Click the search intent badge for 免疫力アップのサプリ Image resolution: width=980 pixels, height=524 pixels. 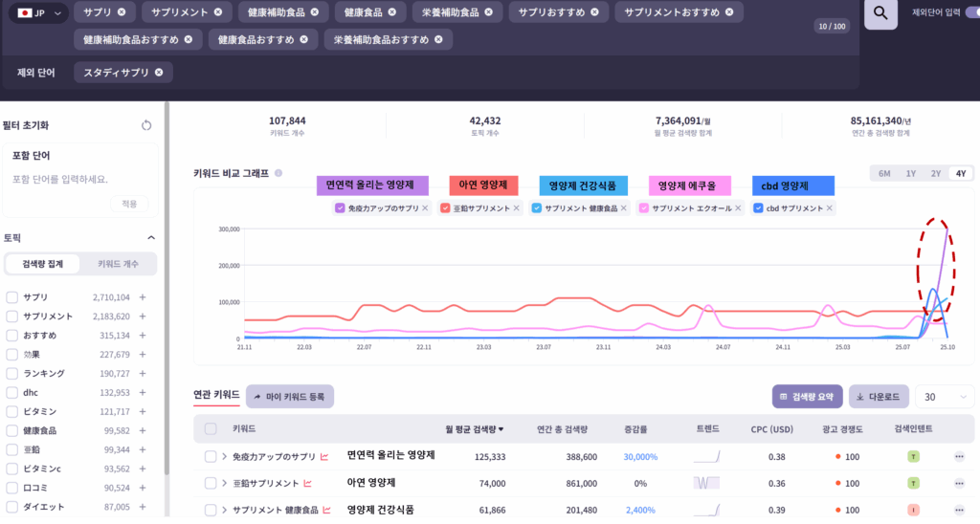pyautogui.click(x=913, y=456)
